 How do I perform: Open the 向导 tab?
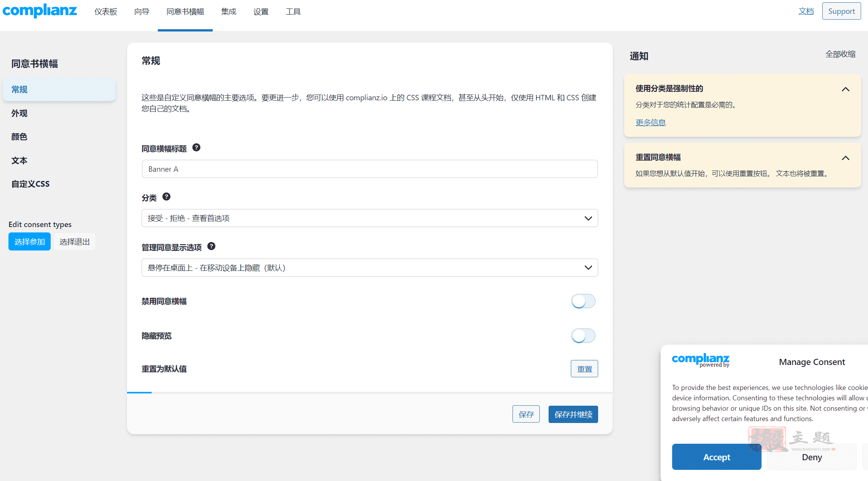coord(142,12)
